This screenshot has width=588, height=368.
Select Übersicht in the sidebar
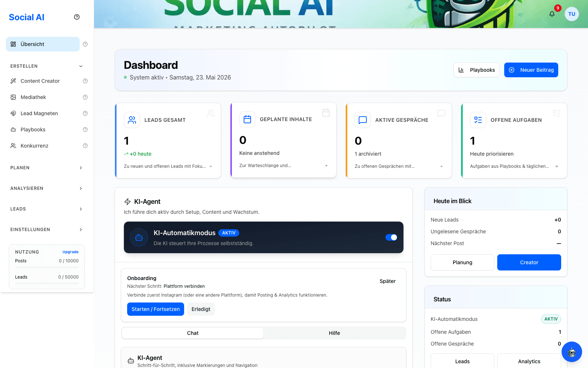click(x=43, y=44)
